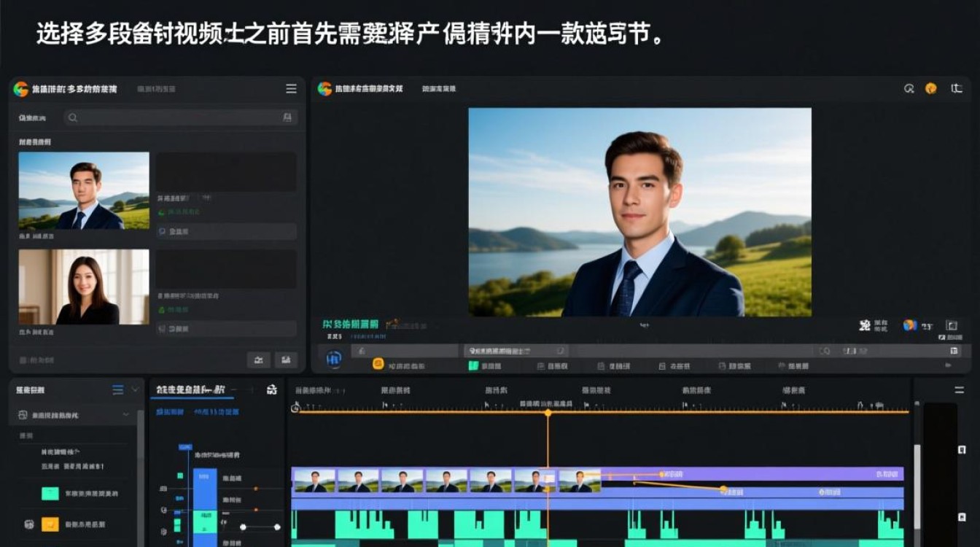Click folder icon on first row of lower-left panel

tap(23, 415)
